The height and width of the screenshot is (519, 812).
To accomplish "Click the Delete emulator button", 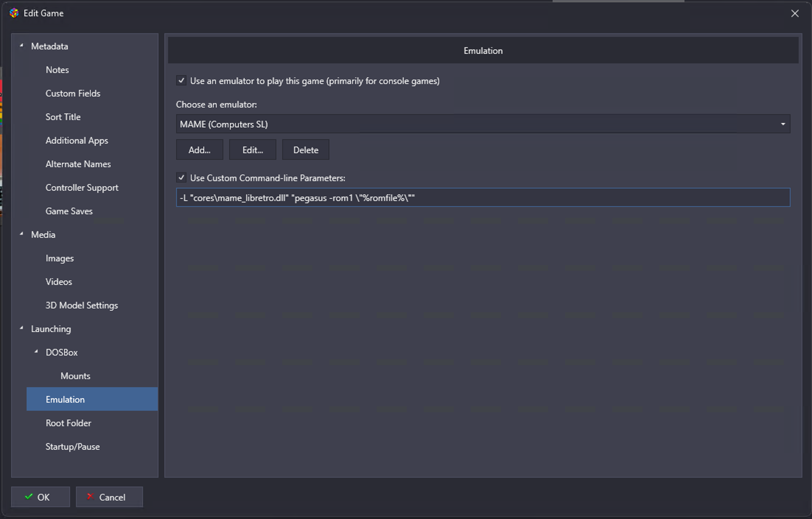I will tap(305, 150).
